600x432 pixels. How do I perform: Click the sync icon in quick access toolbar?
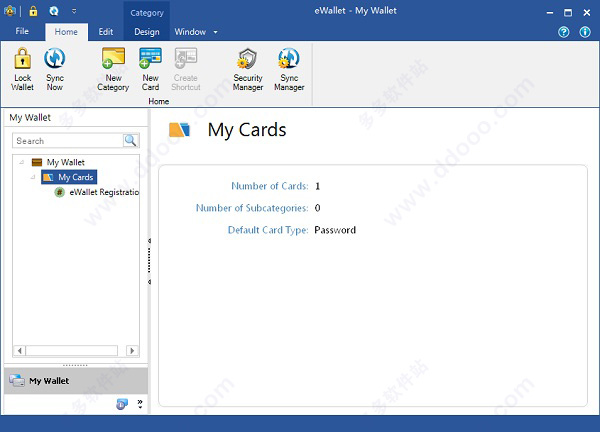pos(54,11)
